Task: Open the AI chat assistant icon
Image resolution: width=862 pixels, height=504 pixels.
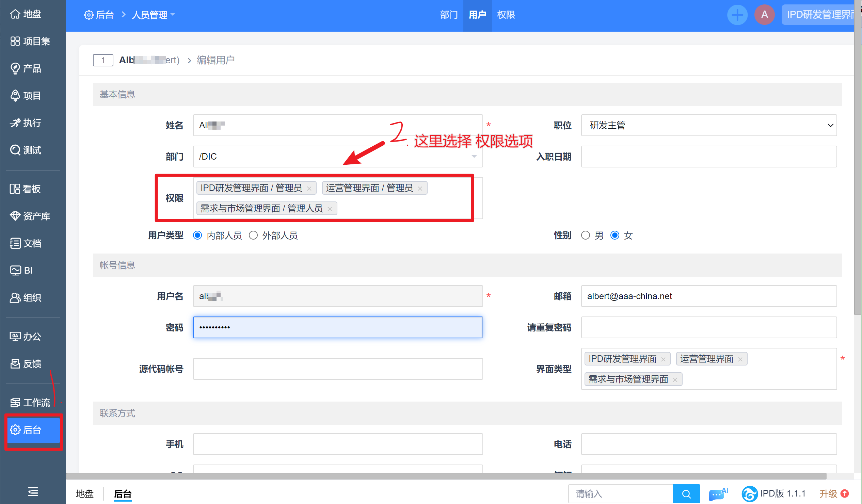Action: (718, 494)
